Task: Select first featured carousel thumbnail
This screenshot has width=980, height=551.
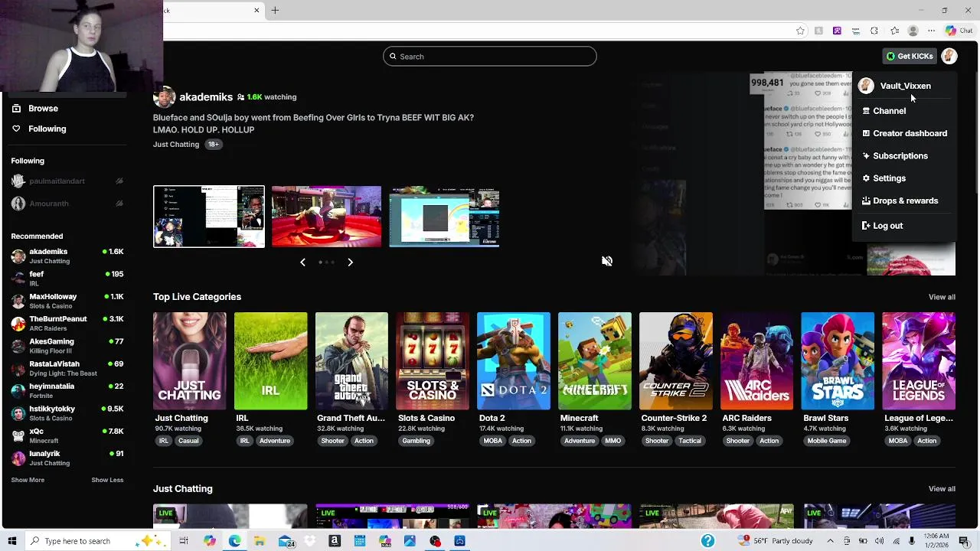Action: coord(209,217)
